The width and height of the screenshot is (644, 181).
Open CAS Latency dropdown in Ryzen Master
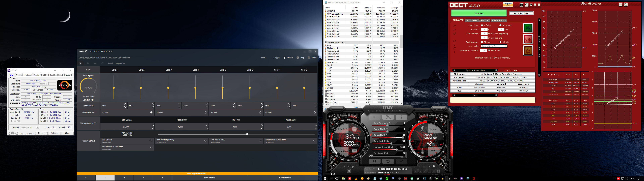pos(127,141)
